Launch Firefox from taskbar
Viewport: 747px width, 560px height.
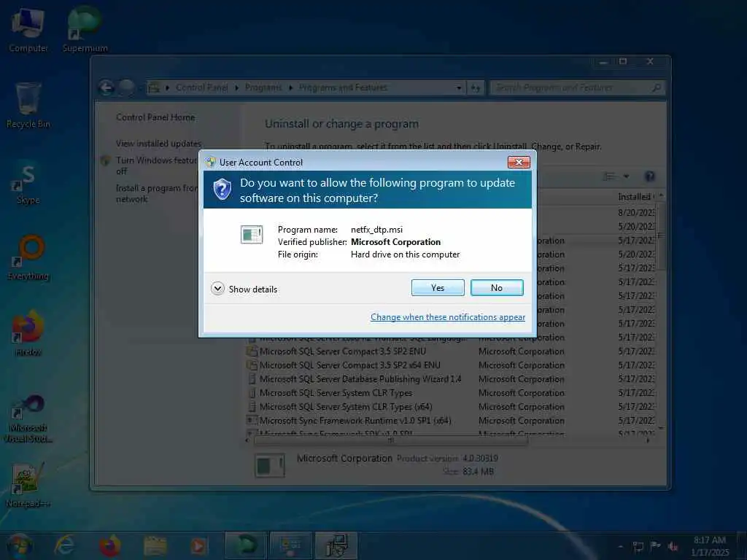click(x=109, y=545)
